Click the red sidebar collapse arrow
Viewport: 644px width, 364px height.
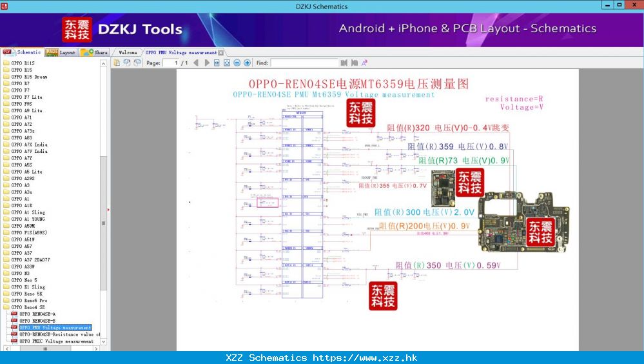click(108, 210)
